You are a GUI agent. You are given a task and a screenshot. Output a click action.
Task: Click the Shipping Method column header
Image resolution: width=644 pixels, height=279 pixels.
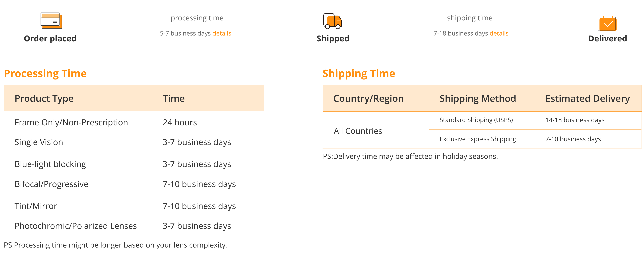coord(482,98)
